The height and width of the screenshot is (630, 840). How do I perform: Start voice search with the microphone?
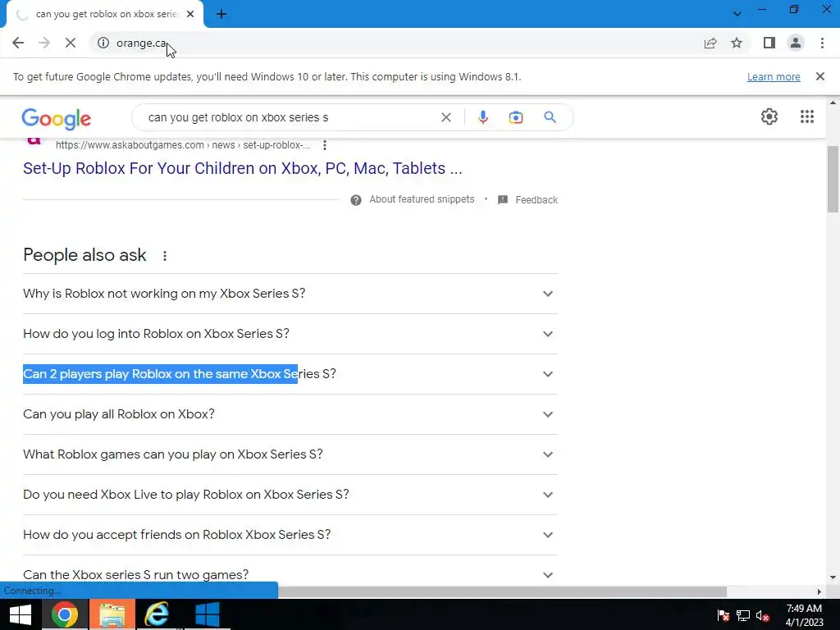coord(482,117)
